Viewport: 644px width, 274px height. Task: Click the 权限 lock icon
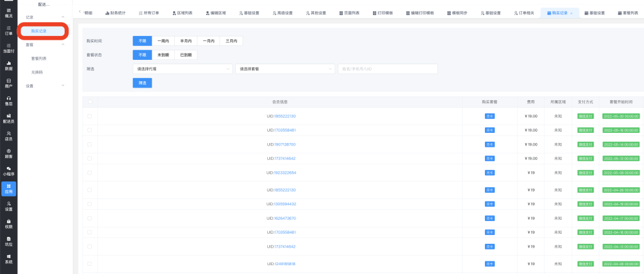click(x=8, y=223)
